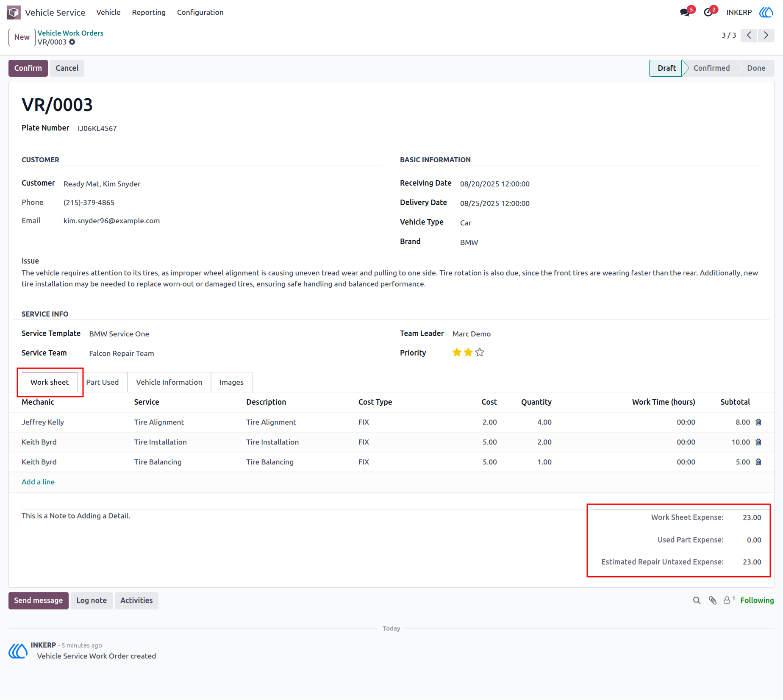Viewport: 783px width, 700px height.
Task: Open the Configuration menu
Action: coord(200,12)
